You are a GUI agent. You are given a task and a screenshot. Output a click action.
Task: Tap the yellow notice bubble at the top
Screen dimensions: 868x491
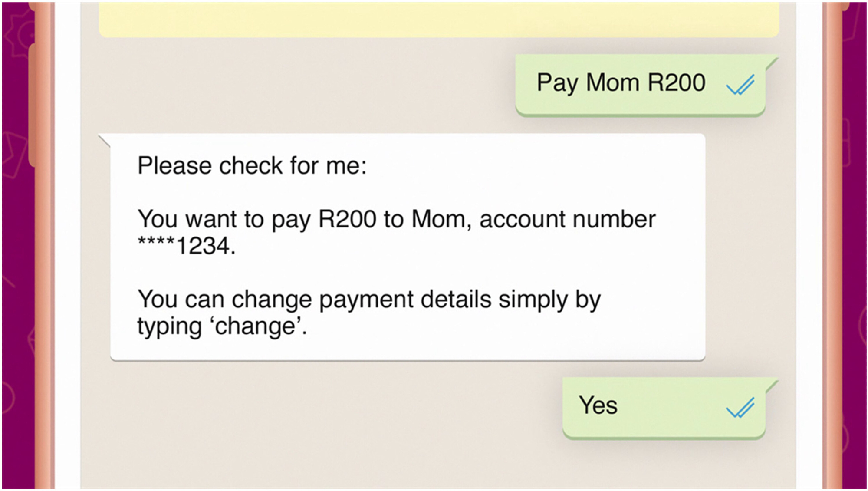(x=438, y=20)
